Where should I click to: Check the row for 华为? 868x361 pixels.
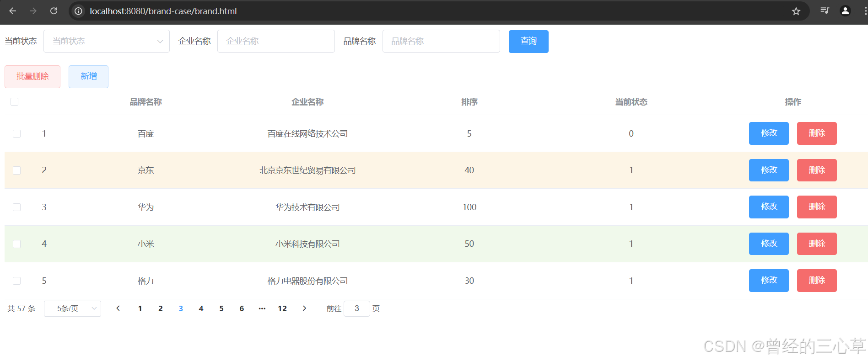tap(17, 207)
